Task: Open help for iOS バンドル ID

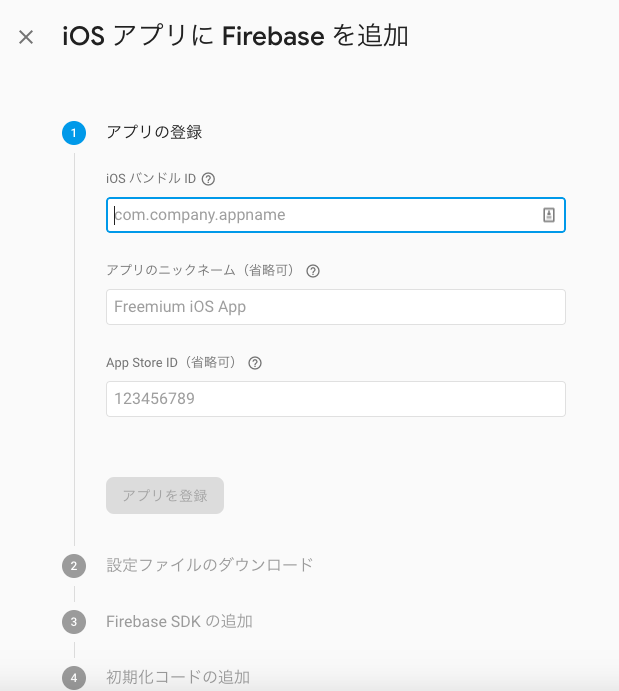Action: click(208, 179)
